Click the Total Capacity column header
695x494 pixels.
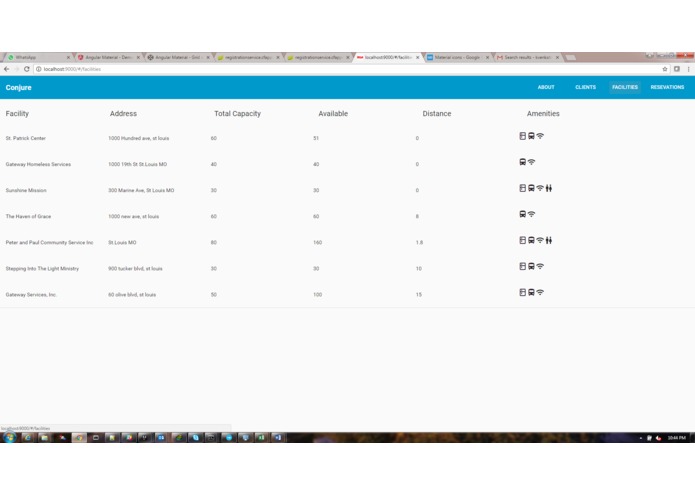point(238,114)
